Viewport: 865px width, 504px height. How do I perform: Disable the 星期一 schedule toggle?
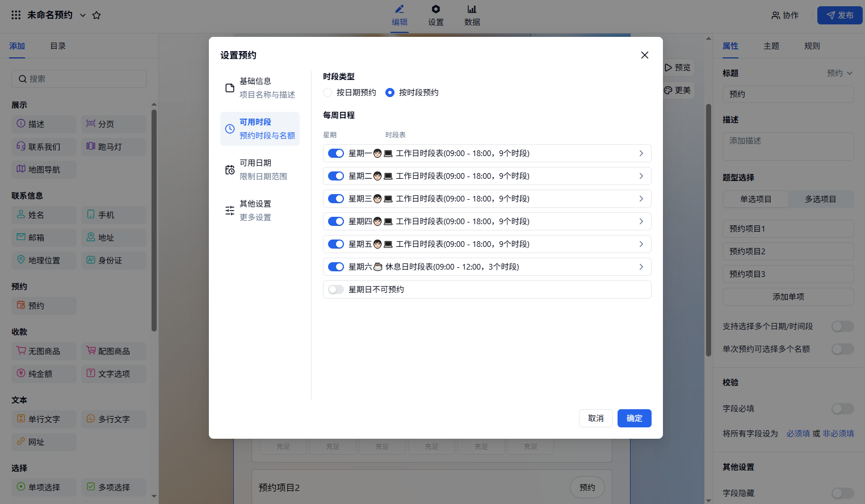pos(336,153)
